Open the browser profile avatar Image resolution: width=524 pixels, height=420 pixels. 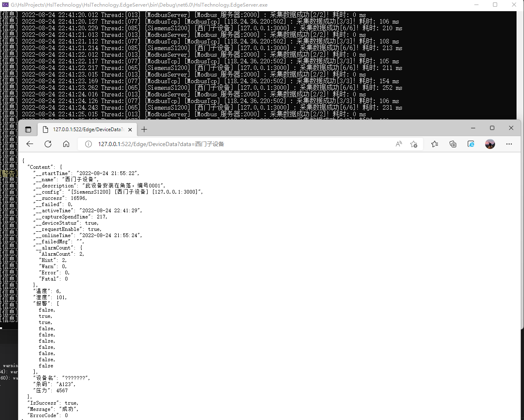coord(490,144)
